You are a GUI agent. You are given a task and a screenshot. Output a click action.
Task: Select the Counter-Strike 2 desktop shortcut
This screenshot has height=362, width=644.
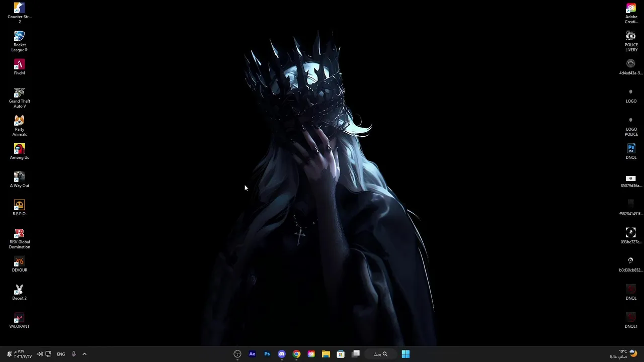click(x=19, y=13)
